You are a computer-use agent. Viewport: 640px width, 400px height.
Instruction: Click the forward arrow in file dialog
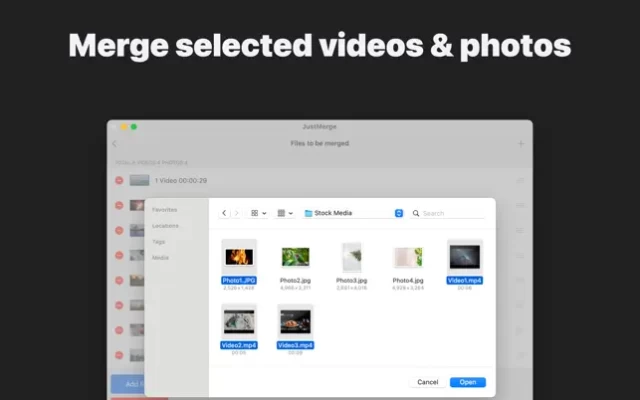[236, 213]
